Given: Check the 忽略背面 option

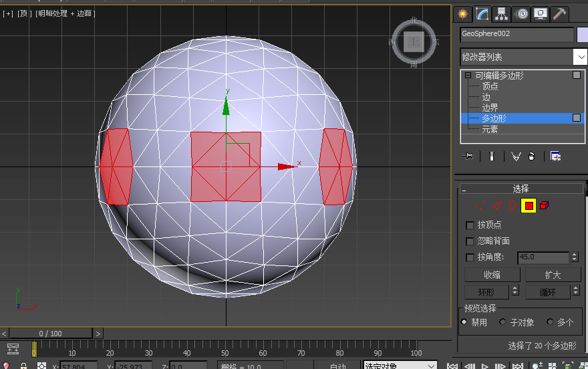Looking at the screenshot, I should (x=470, y=241).
